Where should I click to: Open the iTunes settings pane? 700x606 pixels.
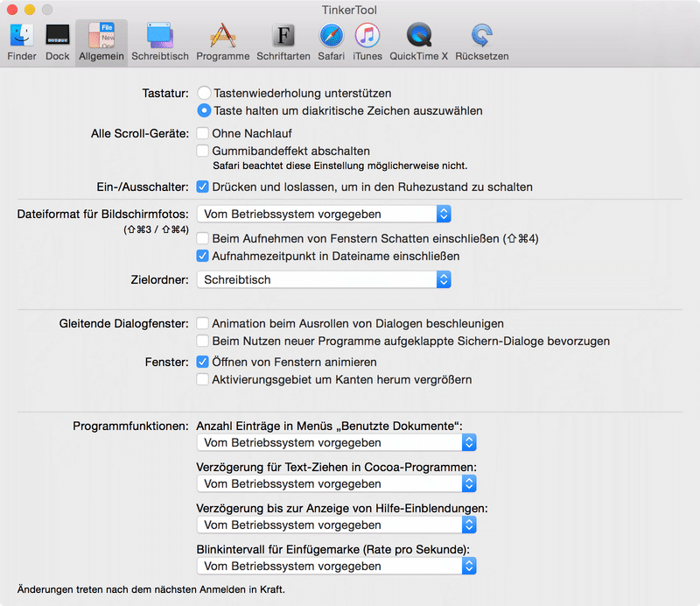click(x=367, y=41)
